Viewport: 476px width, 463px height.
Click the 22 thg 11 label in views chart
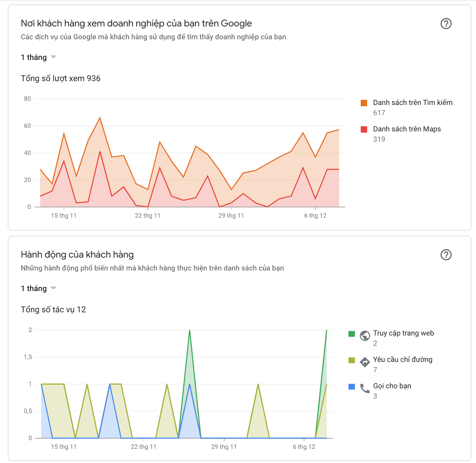tap(148, 215)
